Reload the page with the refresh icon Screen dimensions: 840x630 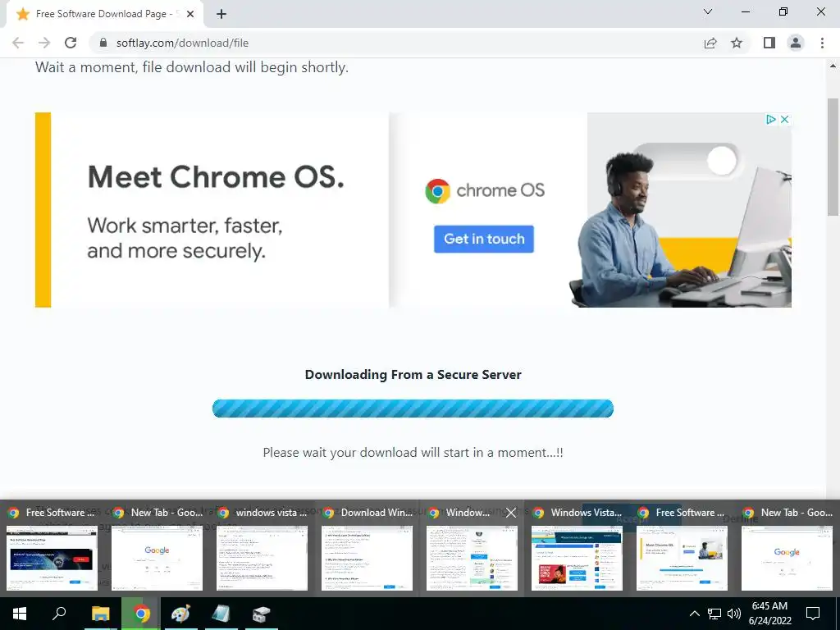click(x=71, y=43)
